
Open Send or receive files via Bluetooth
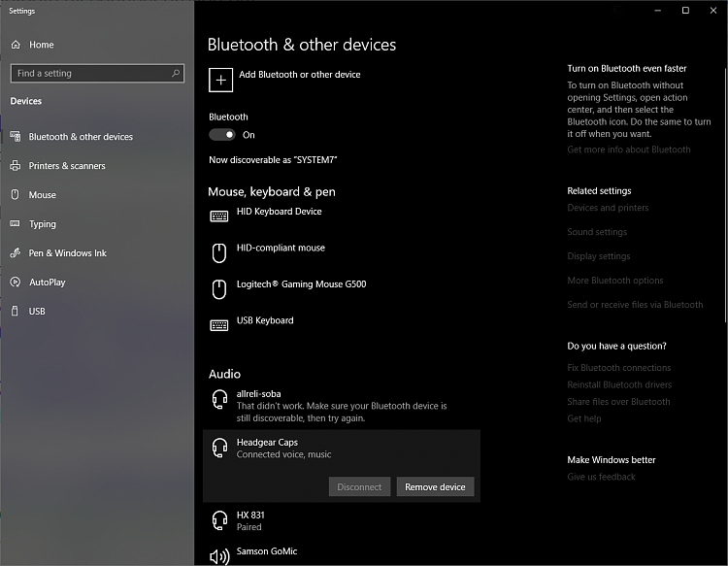tap(635, 305)
